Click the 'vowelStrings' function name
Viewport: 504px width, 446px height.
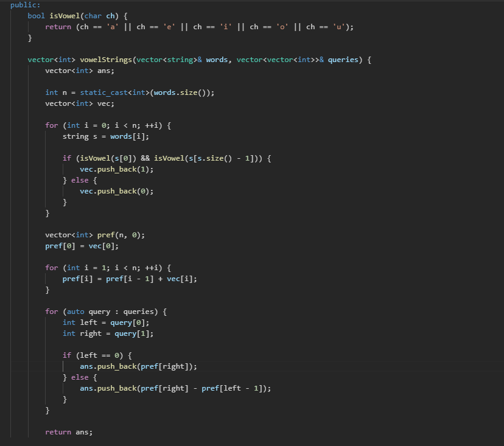coord(106,60)
